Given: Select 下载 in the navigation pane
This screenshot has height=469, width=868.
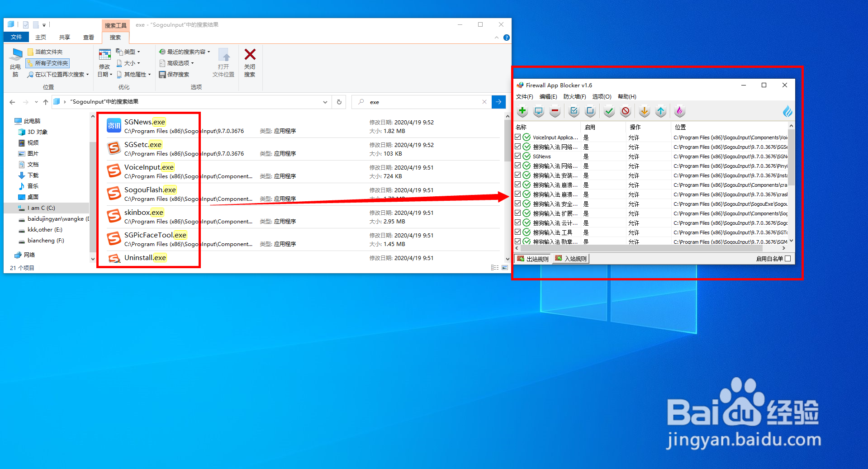Looking at the screenshot, I should [33, 175].
